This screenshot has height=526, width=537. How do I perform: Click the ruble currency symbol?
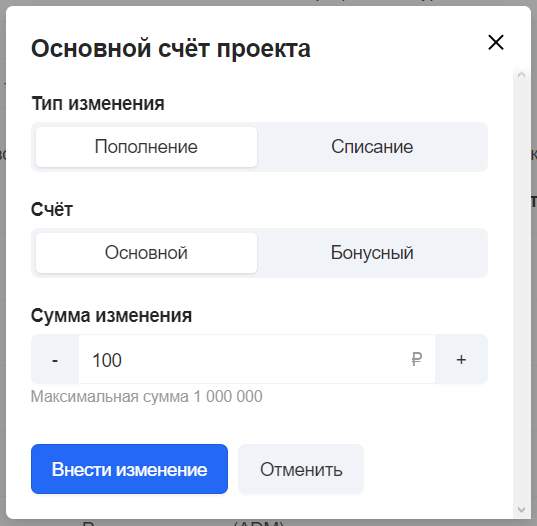pos(416,360)
